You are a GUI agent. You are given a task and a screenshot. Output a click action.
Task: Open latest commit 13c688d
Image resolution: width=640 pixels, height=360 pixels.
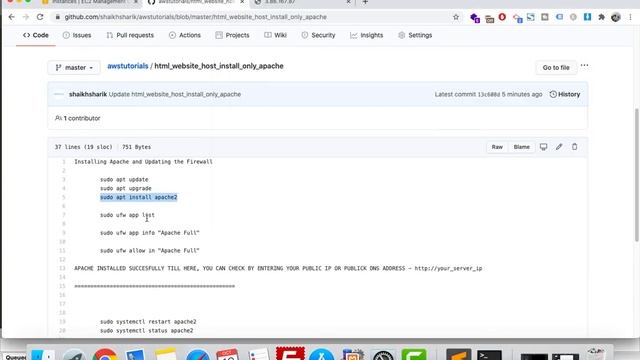(x=489, y=94)
